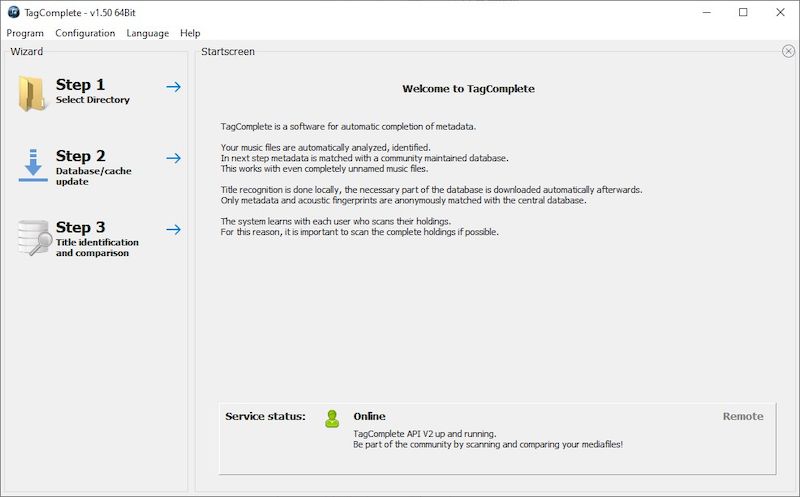Click the TagComplete app icon in title bar

click(14, 13)
